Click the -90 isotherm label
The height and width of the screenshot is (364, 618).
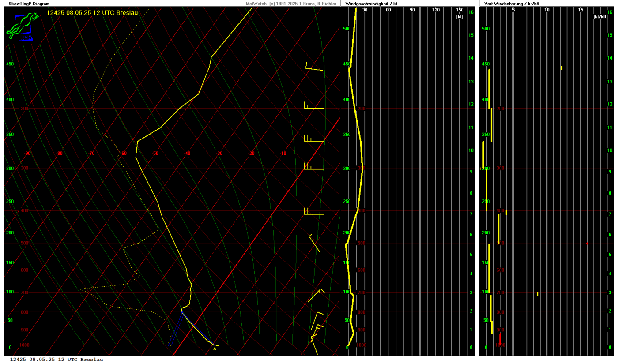(x=27, y=154)
